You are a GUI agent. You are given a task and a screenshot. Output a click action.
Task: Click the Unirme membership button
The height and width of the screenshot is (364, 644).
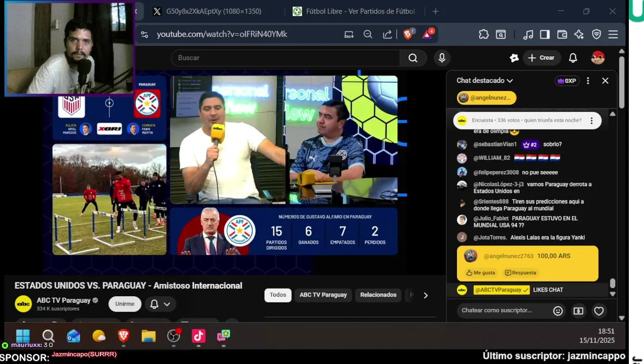(x=125, y=304)
